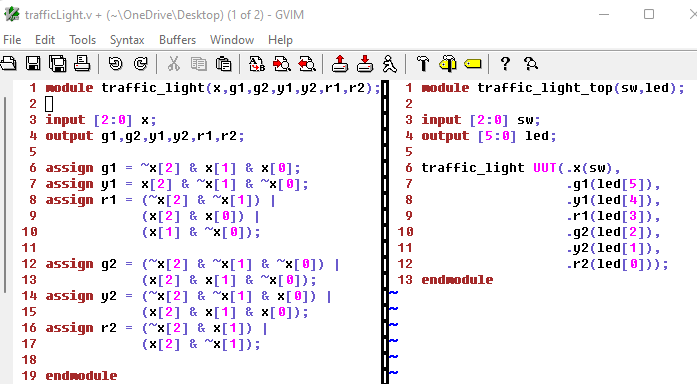Paste from clipboard icon

[223, 64]
